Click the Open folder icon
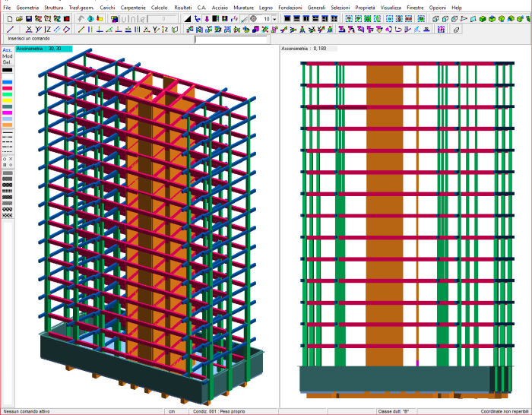The image size is (532, 415). [x=19, y=18]
